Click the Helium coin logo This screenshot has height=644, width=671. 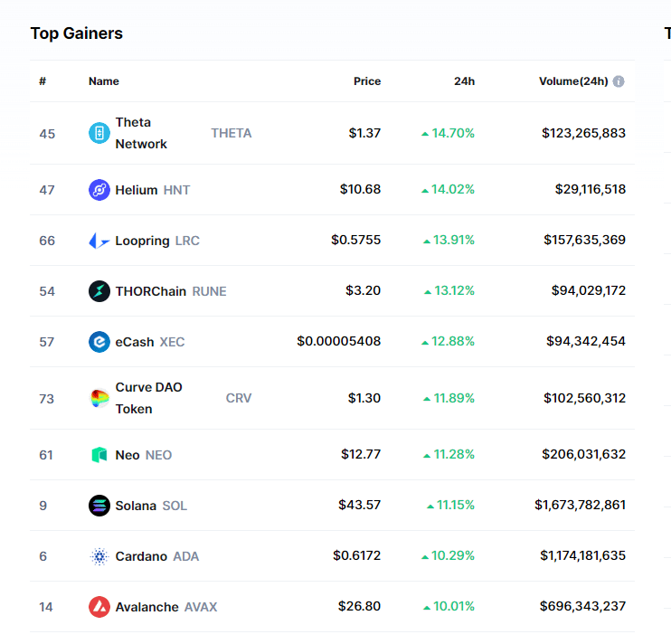coord(99,190)
